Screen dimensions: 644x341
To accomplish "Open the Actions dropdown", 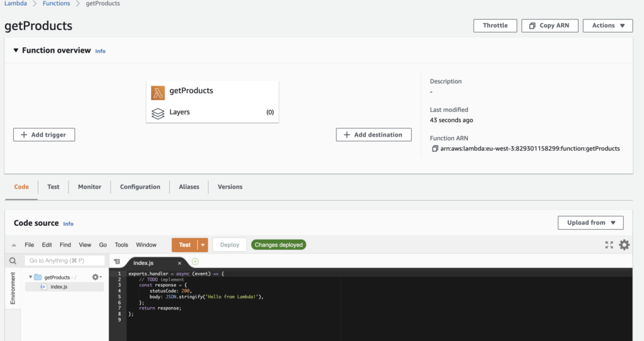I will pos(608,25).
